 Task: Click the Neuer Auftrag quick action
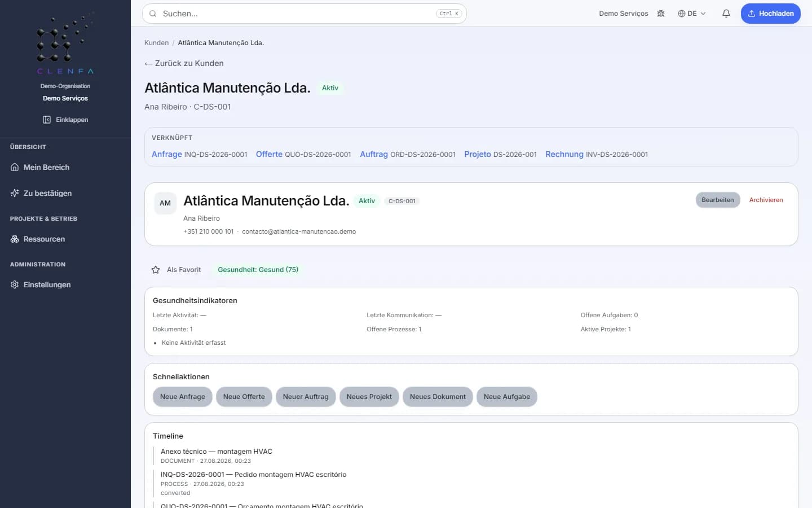(306, 397)
